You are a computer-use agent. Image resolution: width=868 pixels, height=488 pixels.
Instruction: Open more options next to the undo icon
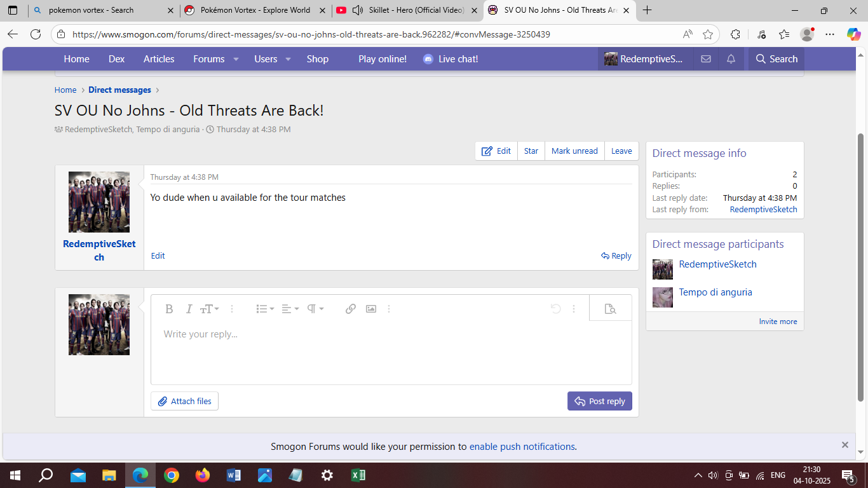click(574, 309)
